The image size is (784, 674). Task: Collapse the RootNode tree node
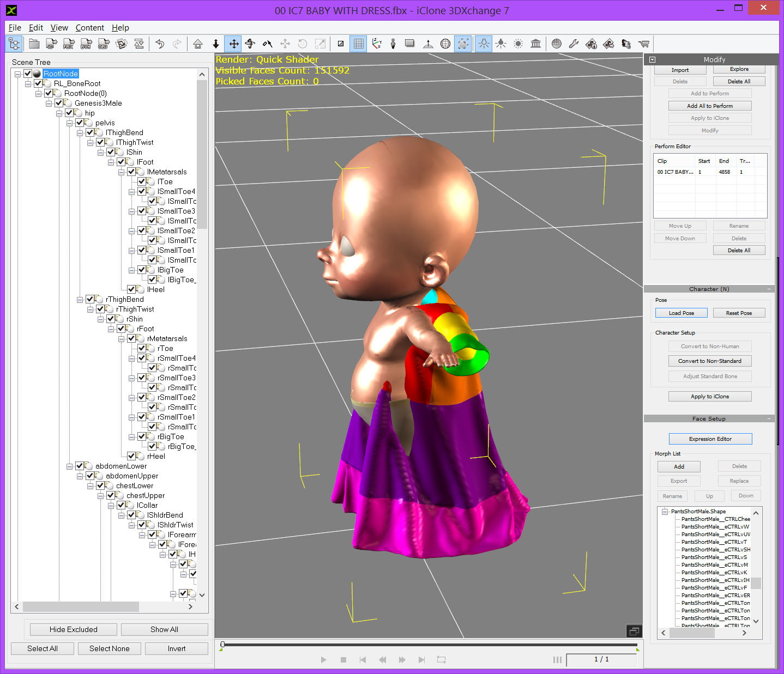tap(17, 74)
